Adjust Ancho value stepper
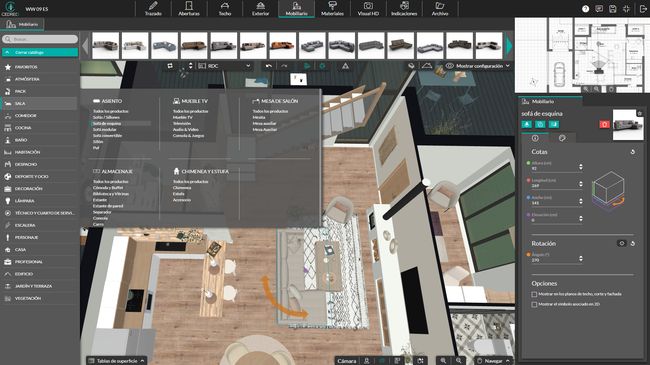The width and height of the screenshot is (650, 365). pyautogui.click(x=580, y=201)
